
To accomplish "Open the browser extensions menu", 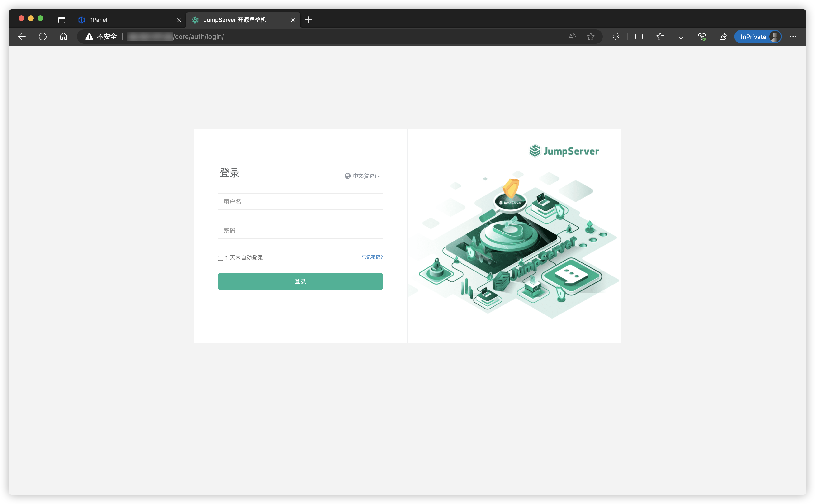I will (x=616, y=37).
